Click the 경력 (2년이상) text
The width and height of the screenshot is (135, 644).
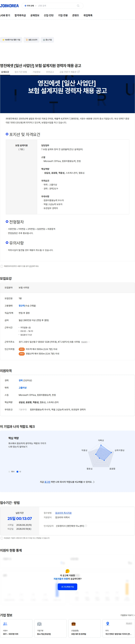click(x=25, y=381)
